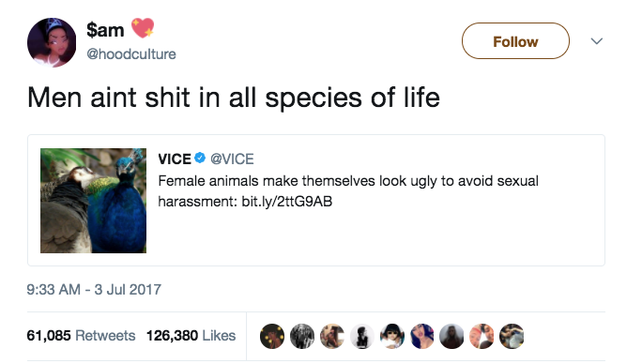
Task: Follow the bit.ly/2ttG9AB link
Action: pos(286,202)
